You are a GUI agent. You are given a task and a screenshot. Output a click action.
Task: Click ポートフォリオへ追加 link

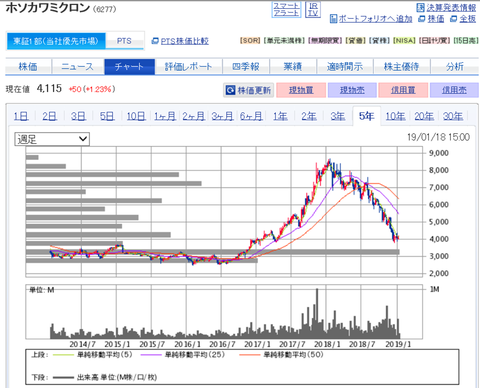point(371,19)
